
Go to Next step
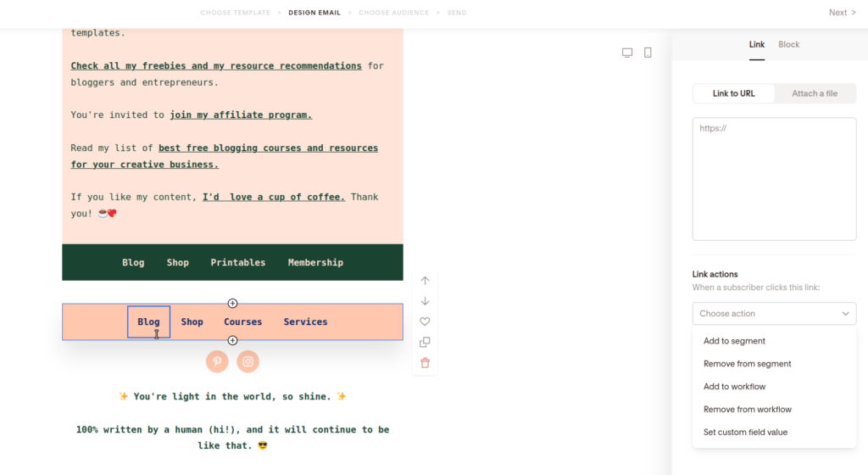842,12
